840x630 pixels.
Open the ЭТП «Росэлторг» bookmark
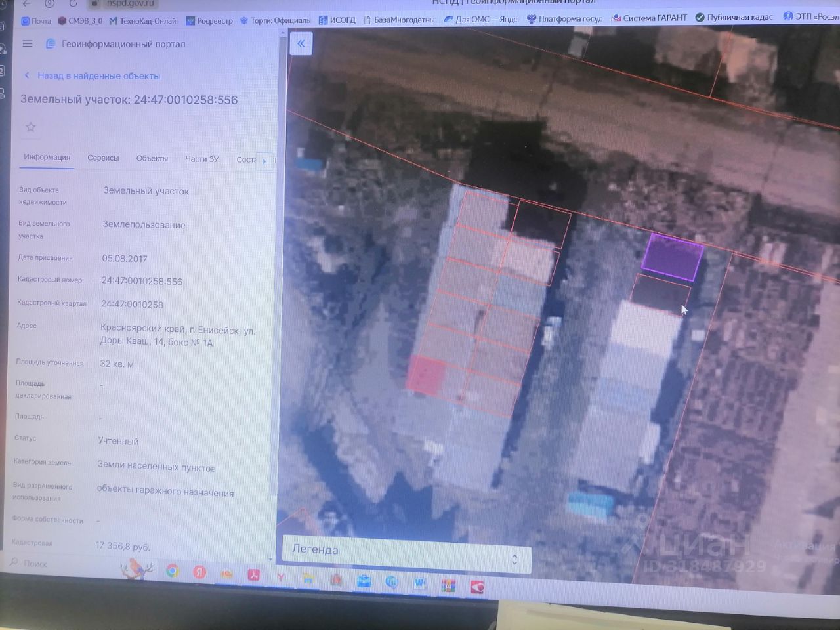pyautogui.click(x=811, y=16)
